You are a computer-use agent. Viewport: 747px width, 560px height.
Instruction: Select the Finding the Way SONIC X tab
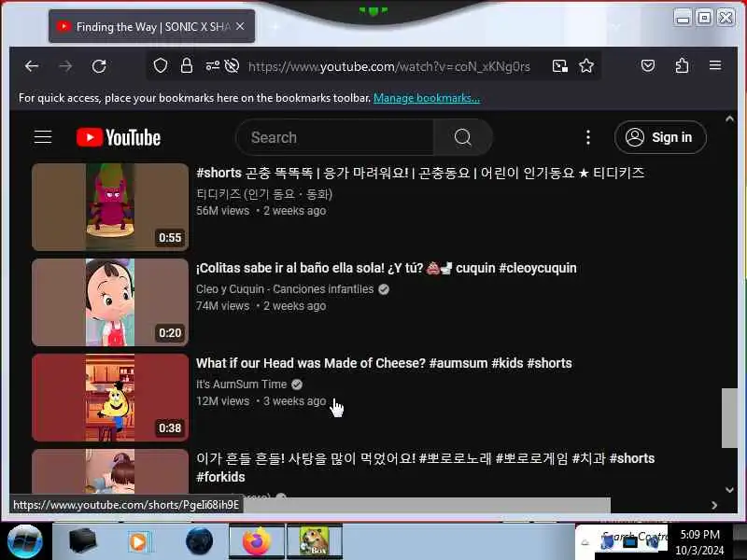point(151,27)
